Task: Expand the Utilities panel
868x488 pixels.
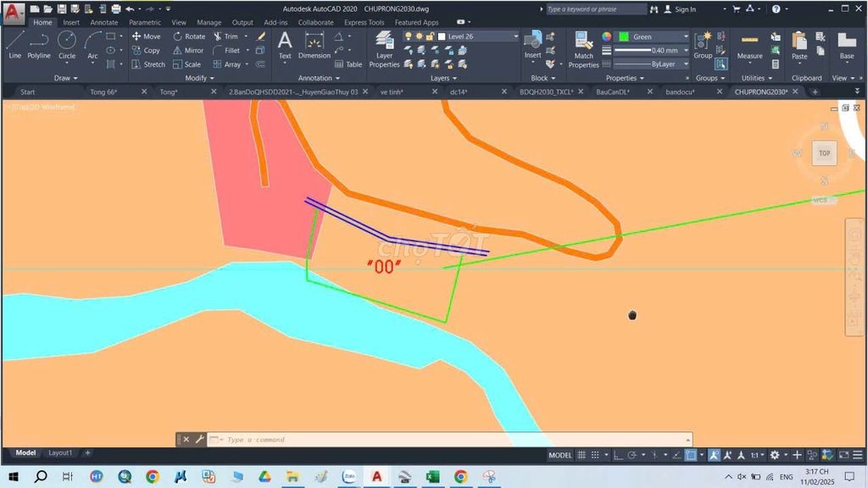Action: [x=757, y=78]
